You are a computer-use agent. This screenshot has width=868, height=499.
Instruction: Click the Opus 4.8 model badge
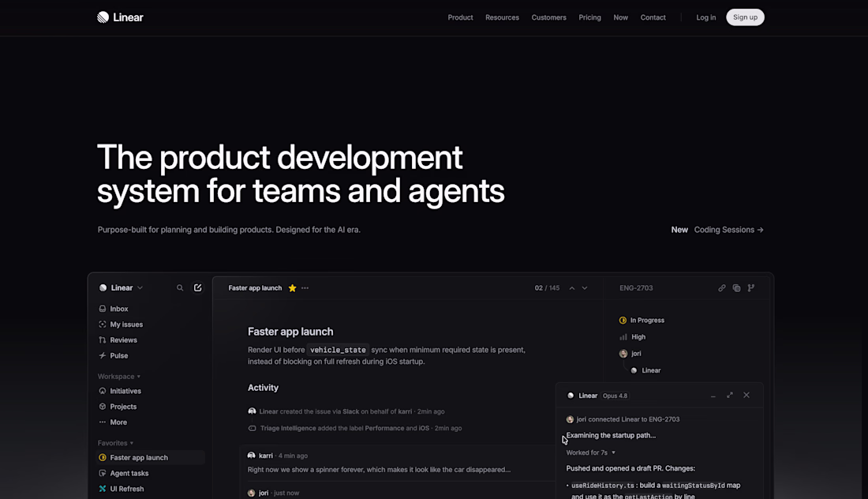[x=615, y=396]
